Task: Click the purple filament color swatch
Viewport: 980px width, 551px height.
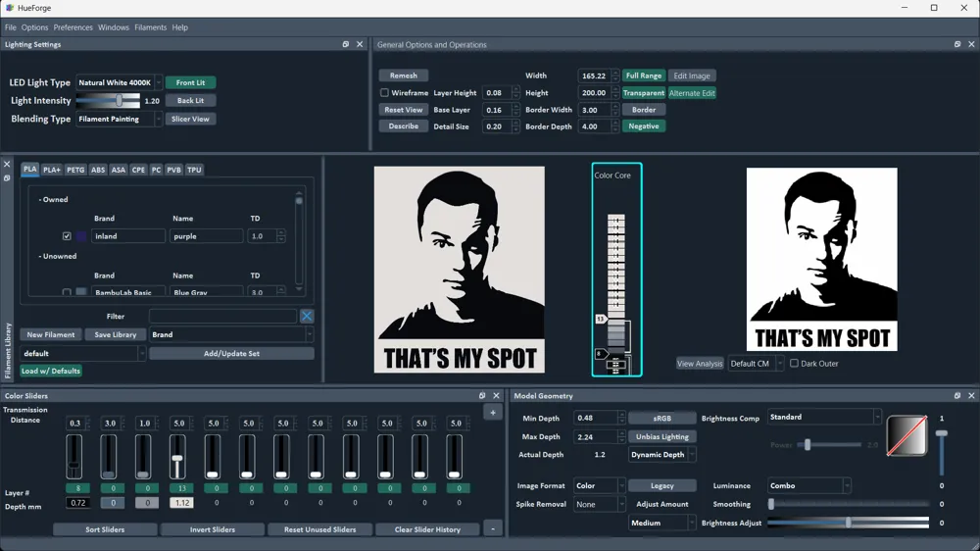Action: pyautogui.click(x=81, y=236)
